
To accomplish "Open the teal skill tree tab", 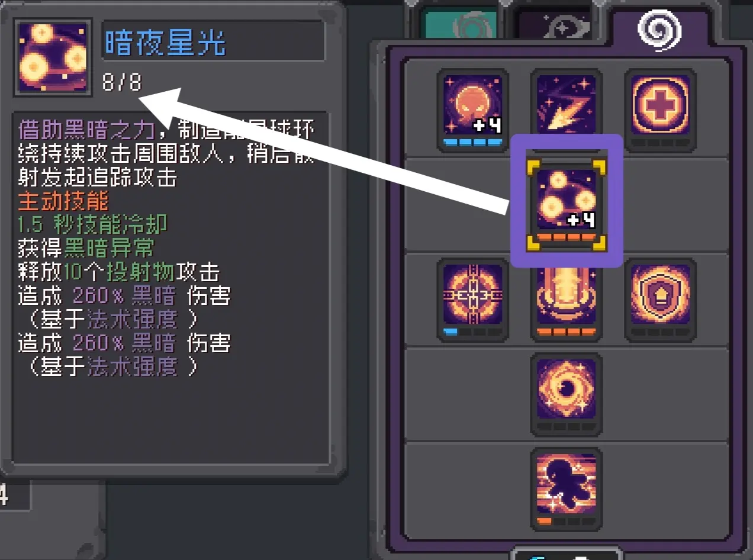I will point(458,25).
